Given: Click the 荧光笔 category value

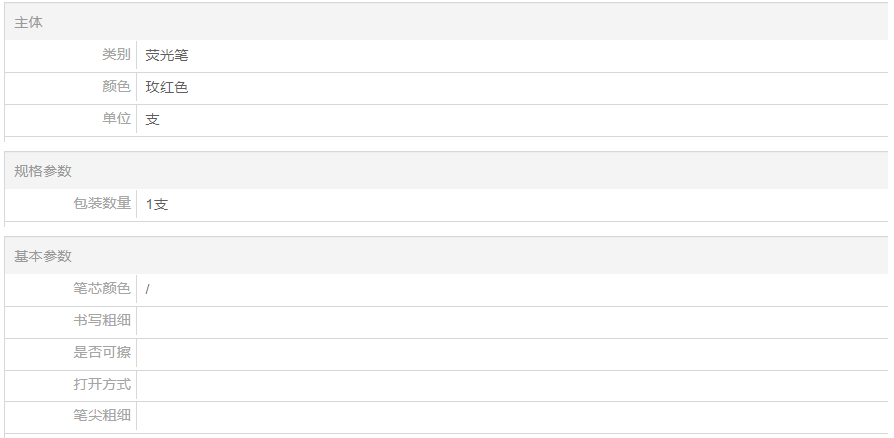Looking at the screenshot, I should coord(166,56).
